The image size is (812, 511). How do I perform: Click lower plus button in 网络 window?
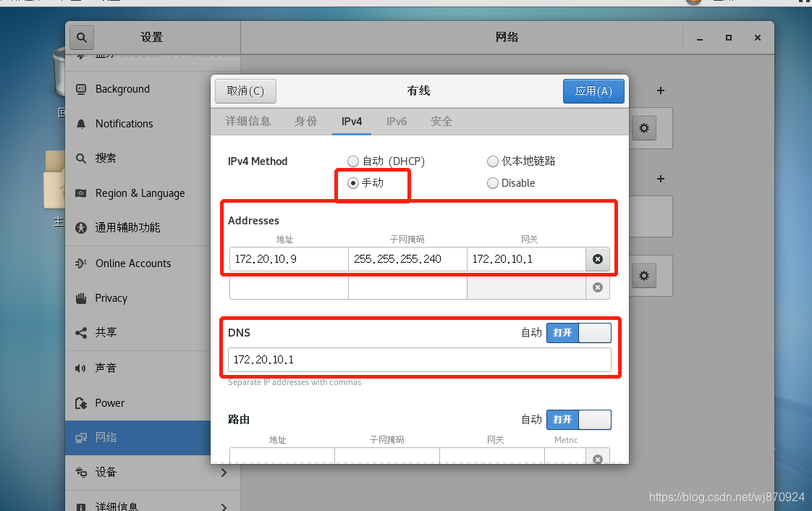[x=661, y=179]
